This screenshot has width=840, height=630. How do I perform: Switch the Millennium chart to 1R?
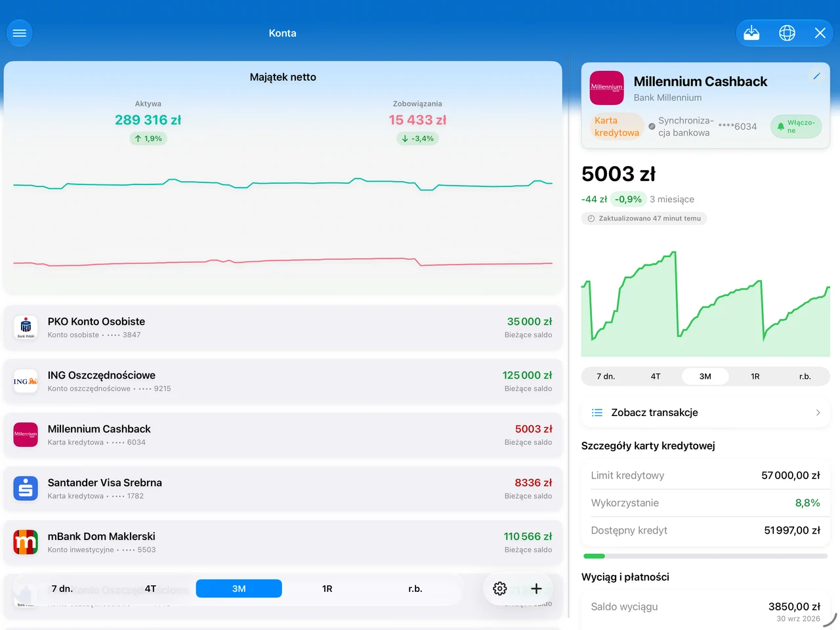pos(755,376)
